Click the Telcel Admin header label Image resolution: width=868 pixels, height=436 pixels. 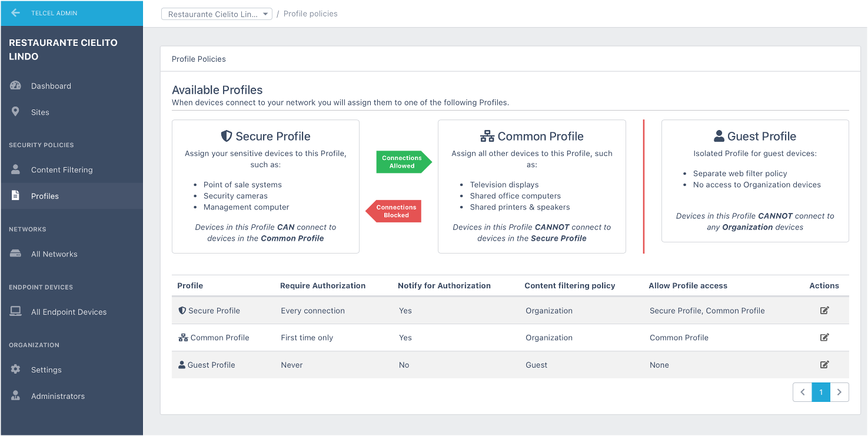pyautogui.click(x=54, y=13)
